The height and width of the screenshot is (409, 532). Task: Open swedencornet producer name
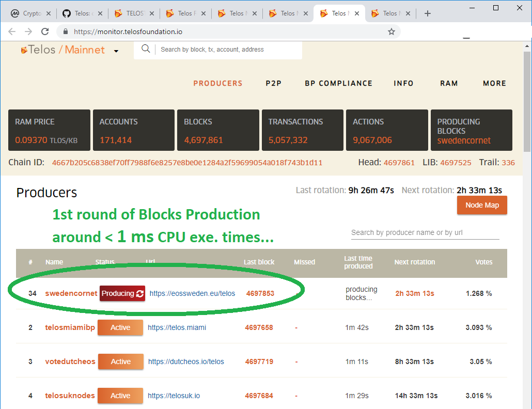click(x=71, y=293)
